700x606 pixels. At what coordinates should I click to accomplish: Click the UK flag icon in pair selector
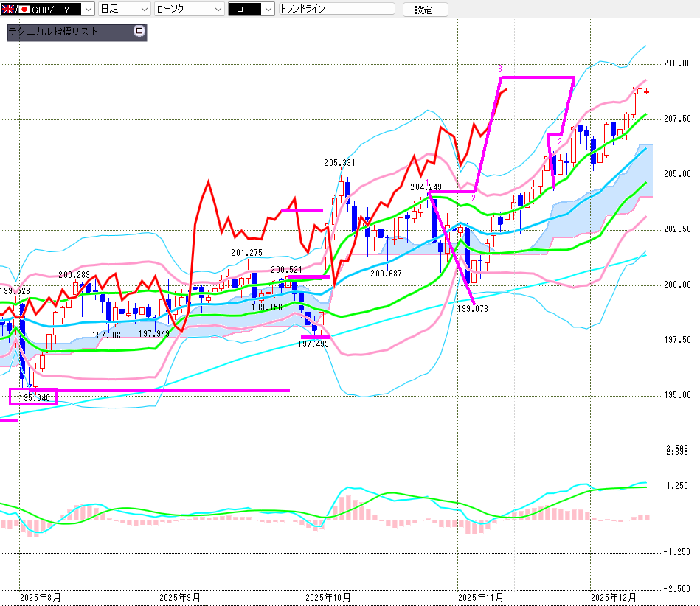pos(8,9)
